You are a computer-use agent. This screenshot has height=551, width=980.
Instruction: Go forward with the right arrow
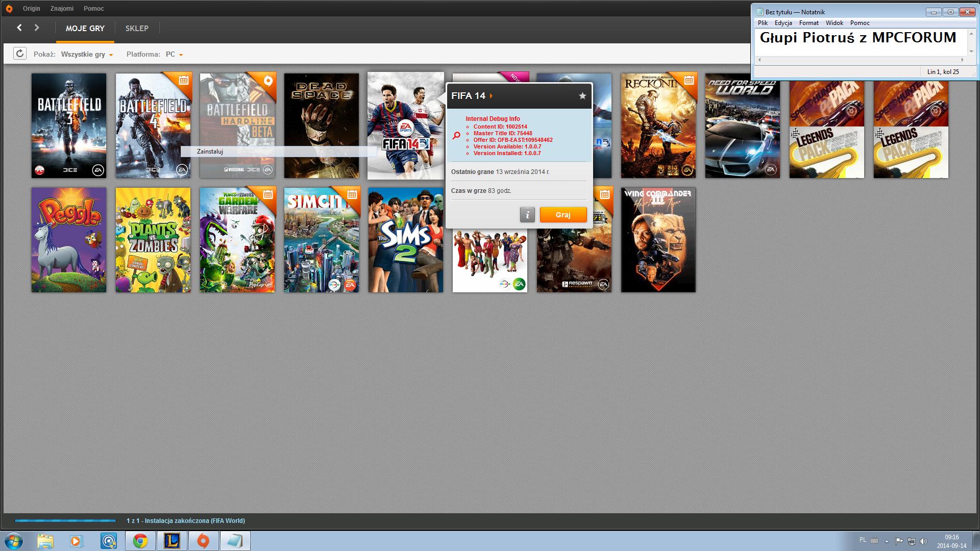[x=37, y=28]
